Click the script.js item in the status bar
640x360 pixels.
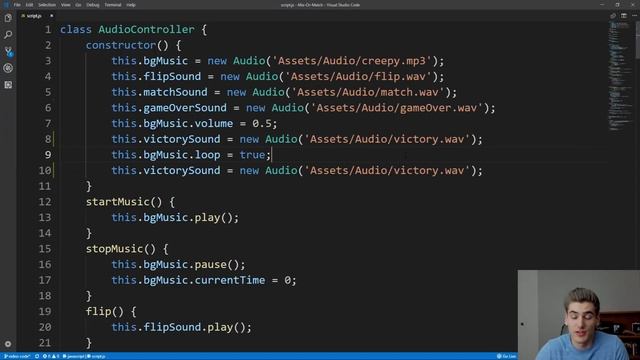[96, 356]
